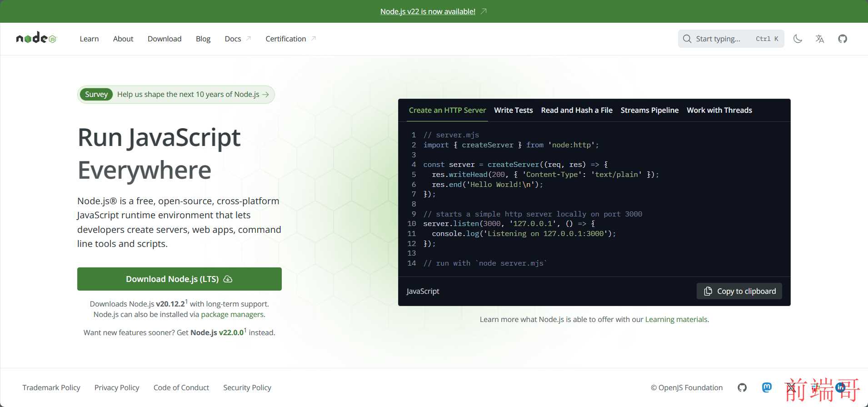Click Copy to clipboard button
Viewport: 868px width, 407px height.
[739, 291]
